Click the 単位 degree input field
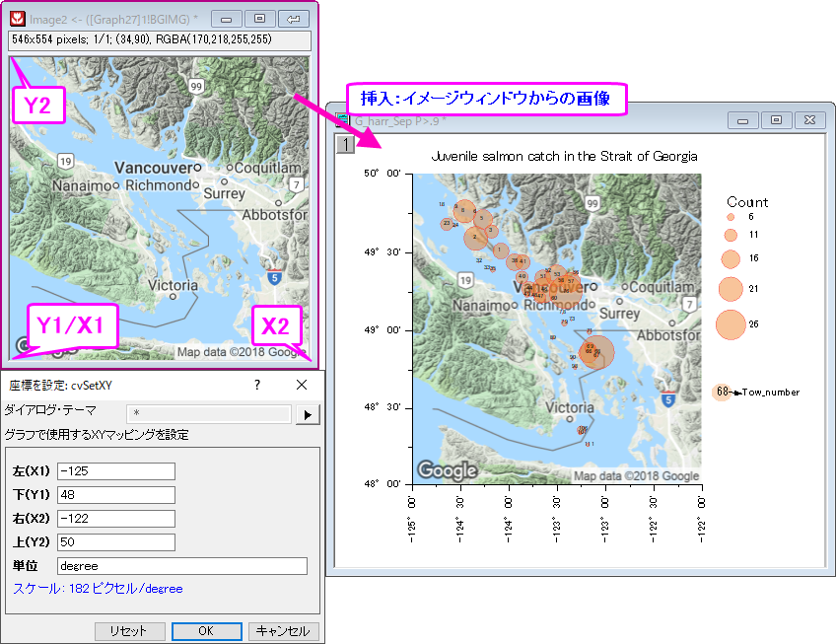This screenshot has height=644, width=836. click(182, 566)
